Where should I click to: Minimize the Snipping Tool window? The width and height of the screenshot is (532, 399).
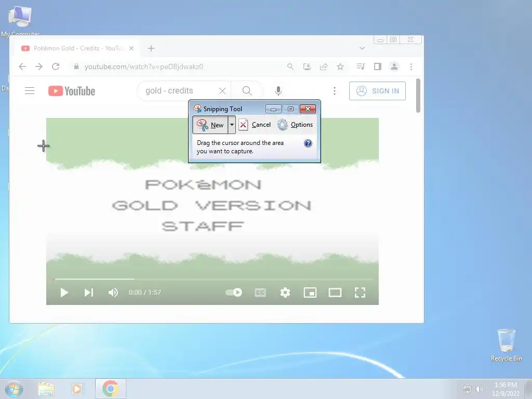click(x=273, y=109)
